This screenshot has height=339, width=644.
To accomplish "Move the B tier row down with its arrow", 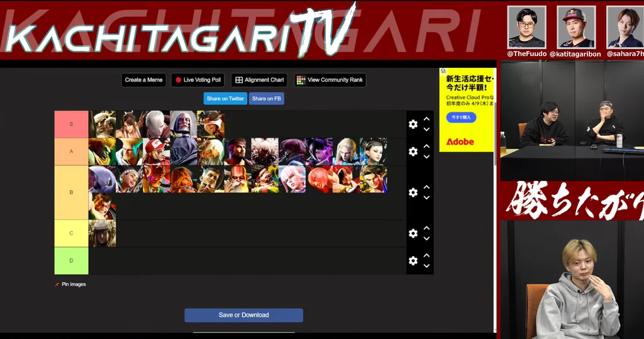I will 427,197.
